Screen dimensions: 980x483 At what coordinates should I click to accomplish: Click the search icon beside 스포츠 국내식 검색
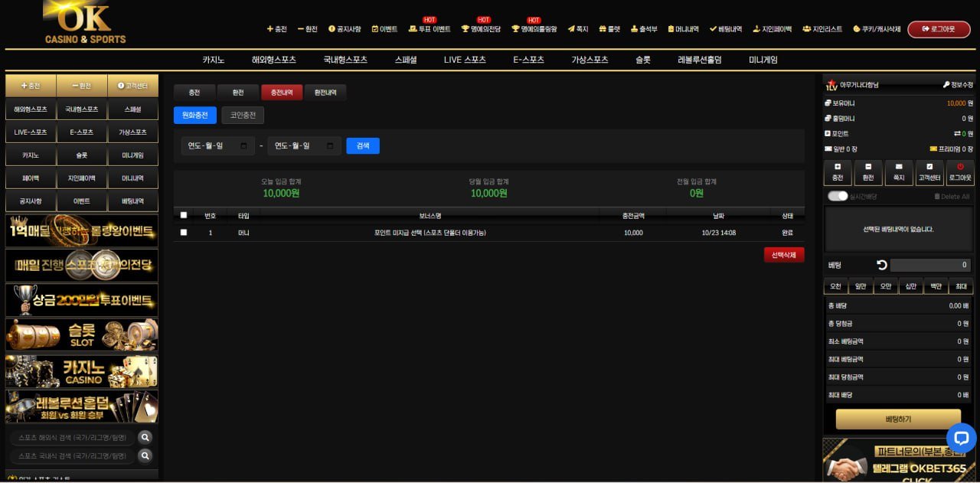[x=145, y=456]
